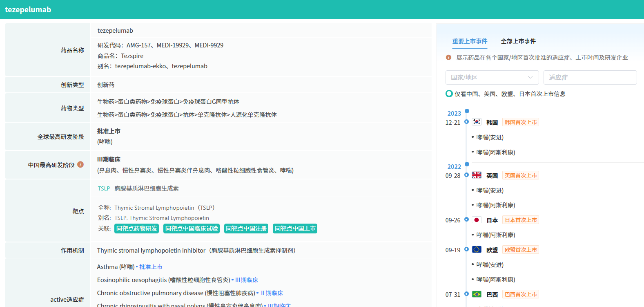Click the orange info icon above country filter
The width and height of the screenshot is (644, 307).
click(x=448, y=58)
